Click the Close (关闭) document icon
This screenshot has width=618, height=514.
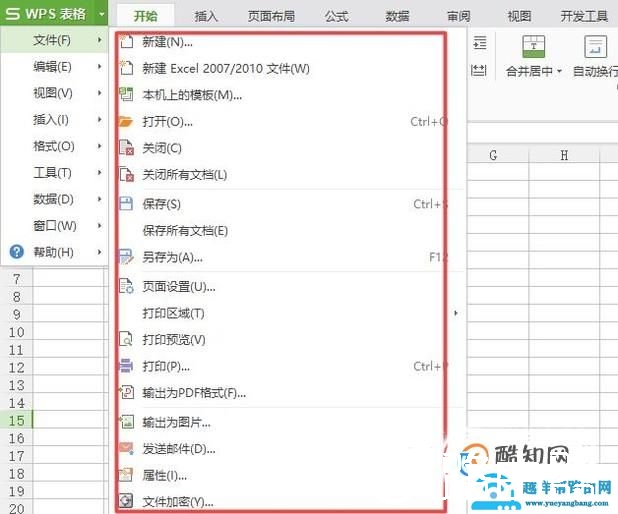coord(126,148)
